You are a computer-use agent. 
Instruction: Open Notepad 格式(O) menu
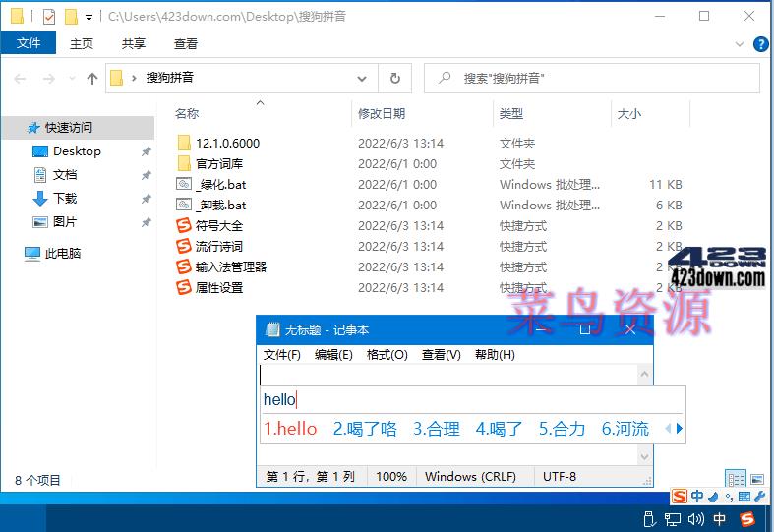(x=387, y=355)
